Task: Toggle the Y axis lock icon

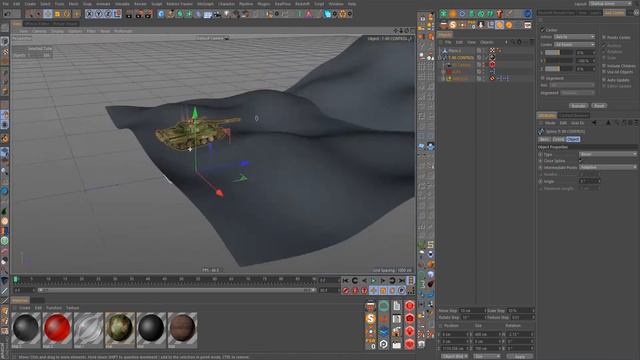Action: click(x=99, y=14)
